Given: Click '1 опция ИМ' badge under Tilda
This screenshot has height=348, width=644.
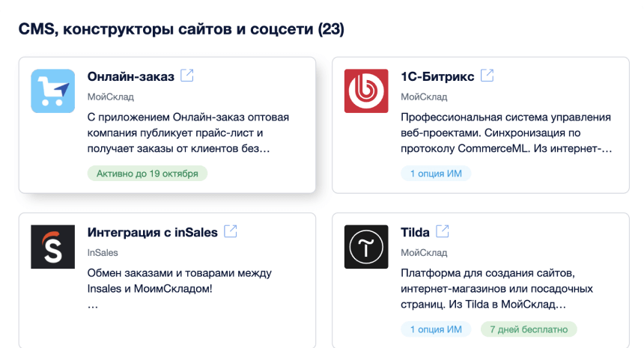Looking at the screenshot, I should tap(435, 329).
